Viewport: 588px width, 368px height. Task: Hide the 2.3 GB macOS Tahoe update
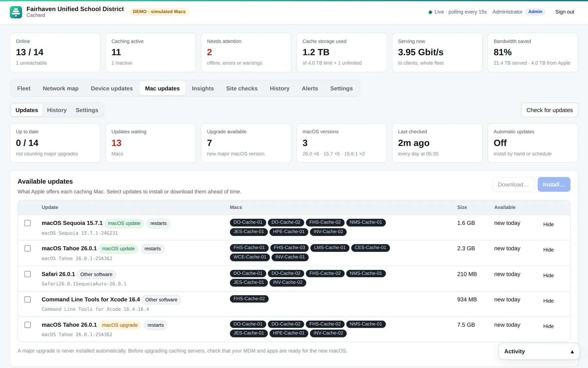[548, 250]
